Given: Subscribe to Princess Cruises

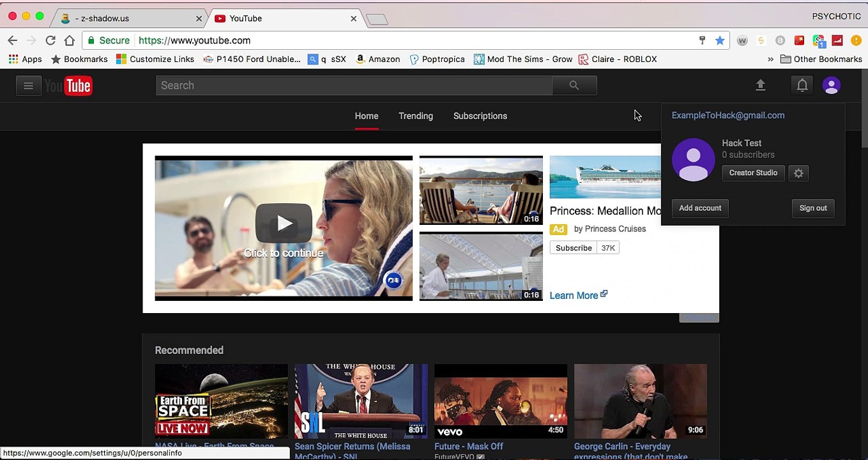Looking at the screenshot, I should [x=574, y=248].
